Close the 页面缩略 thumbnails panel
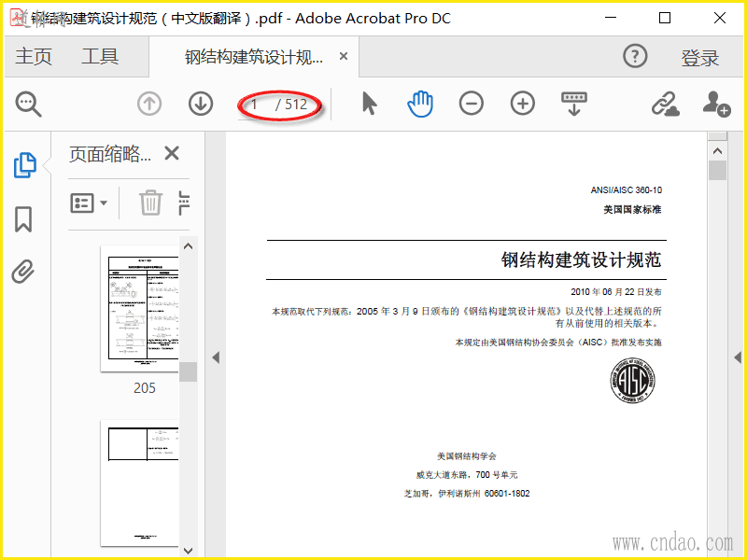This screenshot has height=560, width=747. [x=172, y=153]
